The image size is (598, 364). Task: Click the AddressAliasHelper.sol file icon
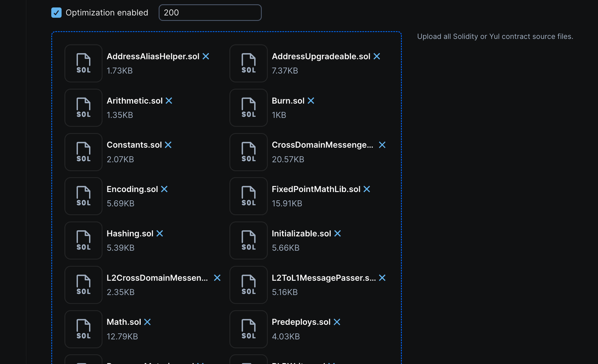[83, 64]
